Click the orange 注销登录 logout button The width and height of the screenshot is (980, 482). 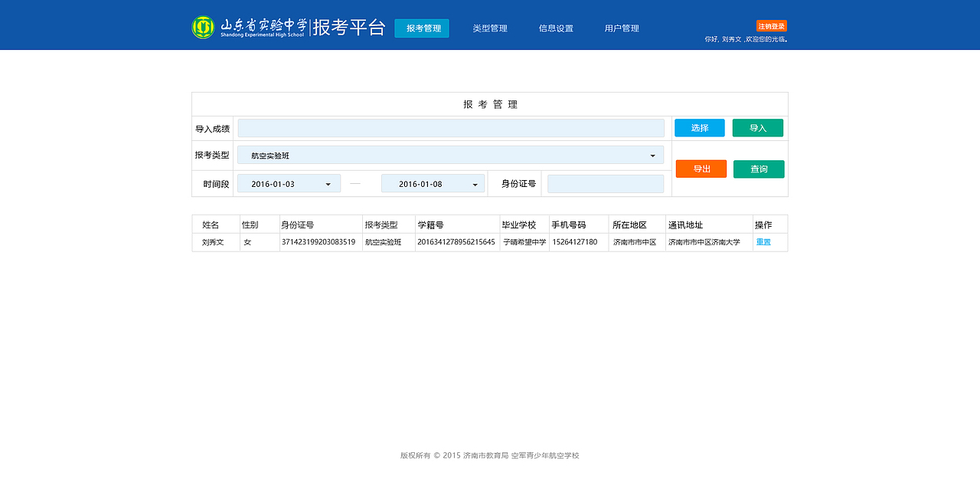click(773, 25)
